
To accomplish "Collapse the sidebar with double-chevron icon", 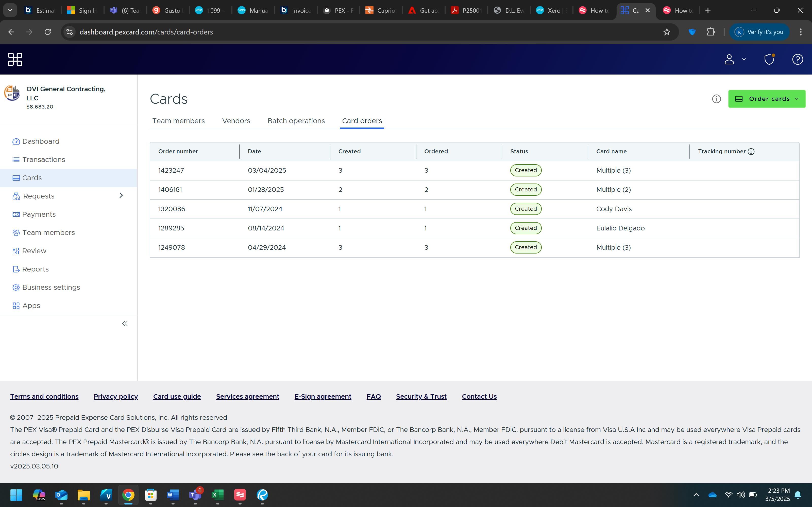I will (x=125, y=323).
